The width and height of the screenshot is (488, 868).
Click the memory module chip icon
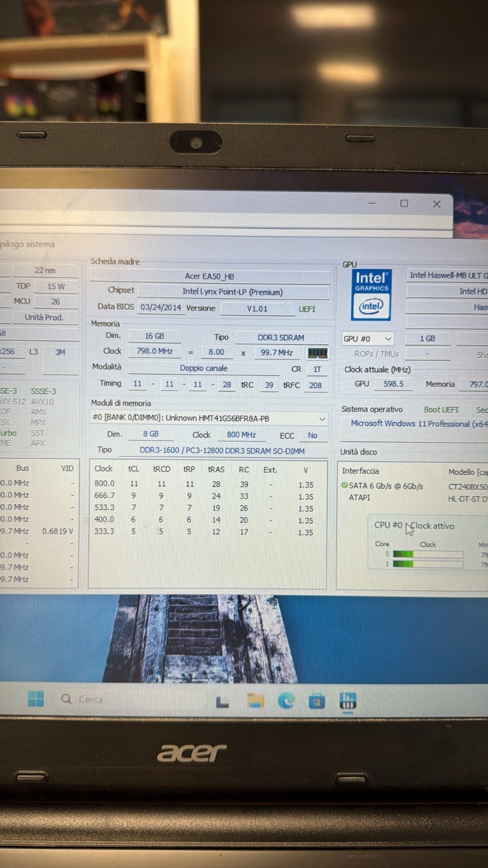pyautogui.click(x=317, y=353)
